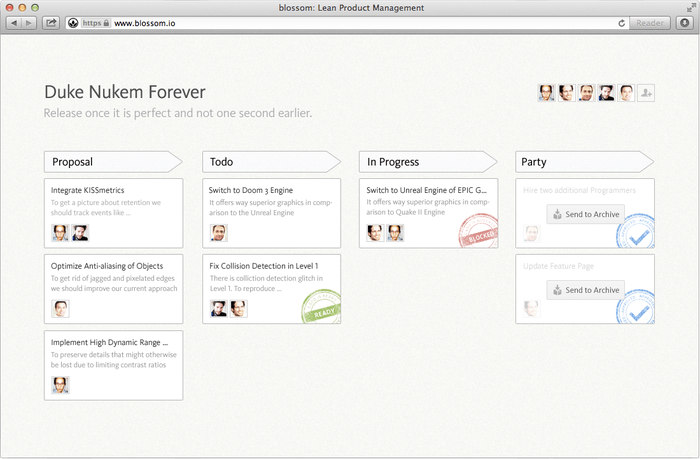
Task: Open the Safari downloads icon
Action: pos(683,22)
